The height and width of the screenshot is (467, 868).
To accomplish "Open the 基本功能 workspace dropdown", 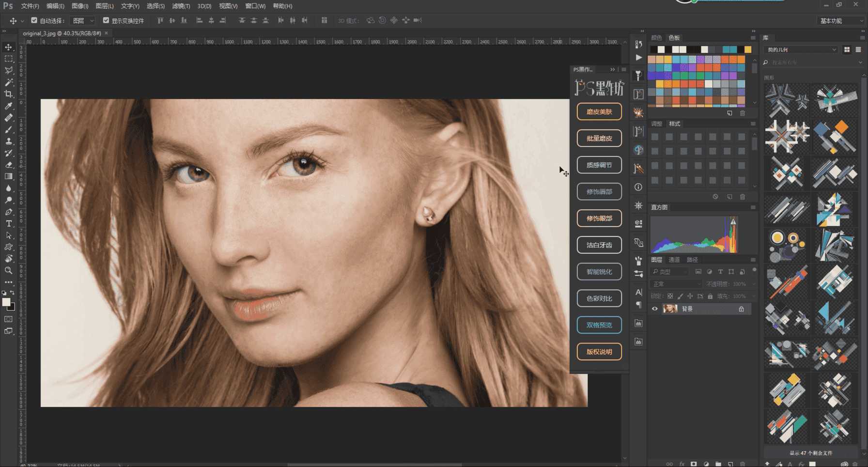I will [x=841, y=20].
